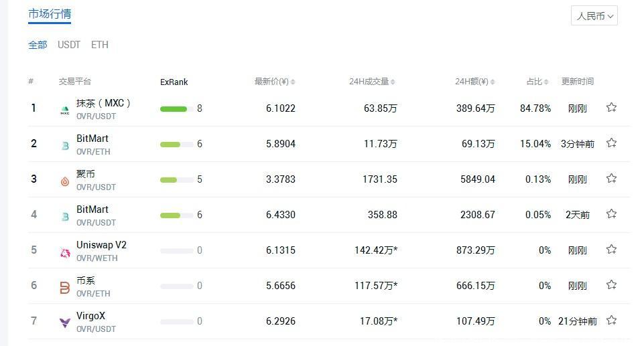Viewport: 644px width, 346px height.
Task: Click 24H amount 69.13万
Action: pos(478,144)
